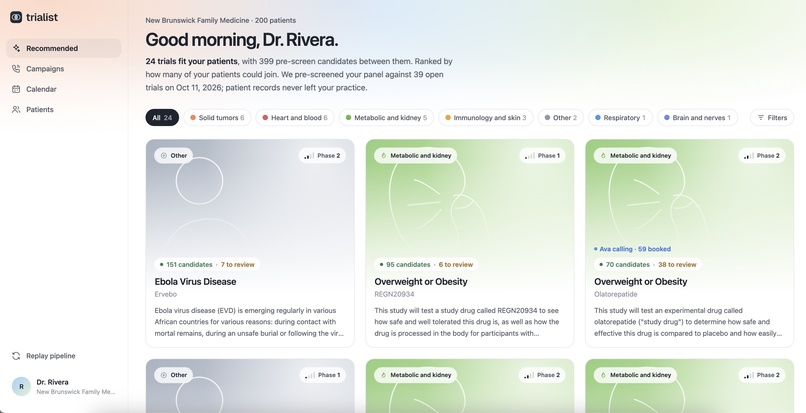Select the Other 2 filter tab
The image size is (806, 413).
(560, 118)
